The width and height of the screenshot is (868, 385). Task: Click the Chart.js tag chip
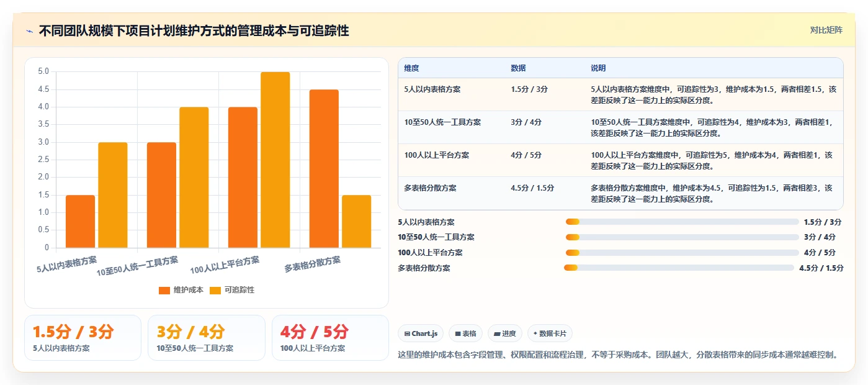pyautogui.click(x=421, y=333)
